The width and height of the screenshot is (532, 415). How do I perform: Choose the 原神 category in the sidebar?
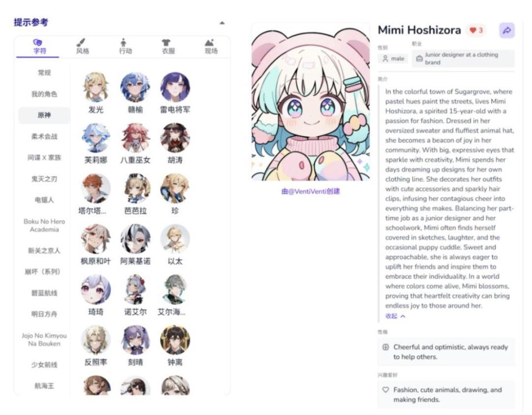tap(44, 115)
